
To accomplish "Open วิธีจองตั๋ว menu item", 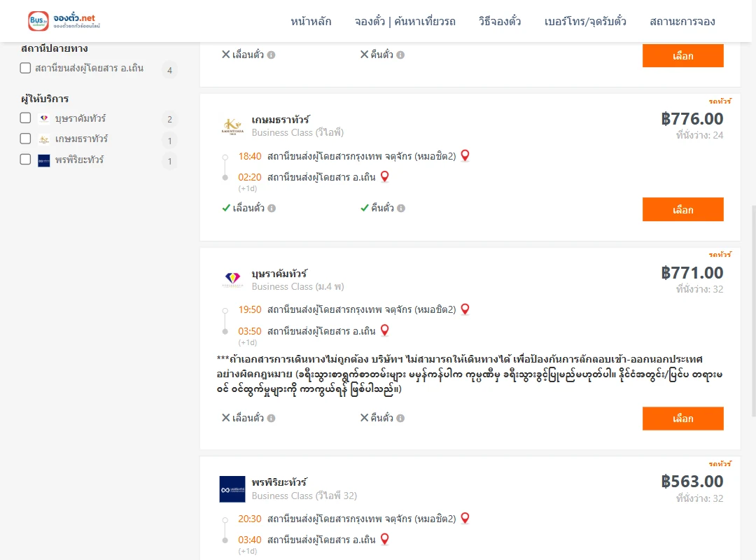I will tap(500, 22).
